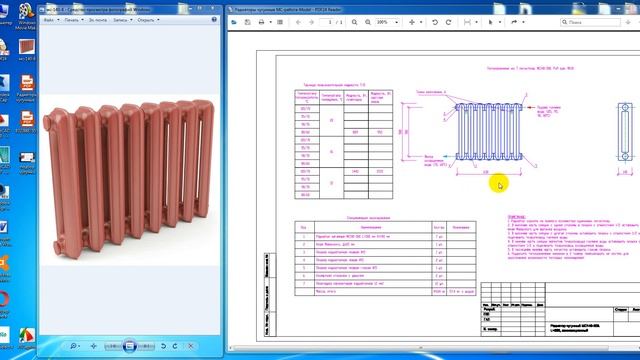Print the document from PDF reader toolbar

tap(261, 22)
